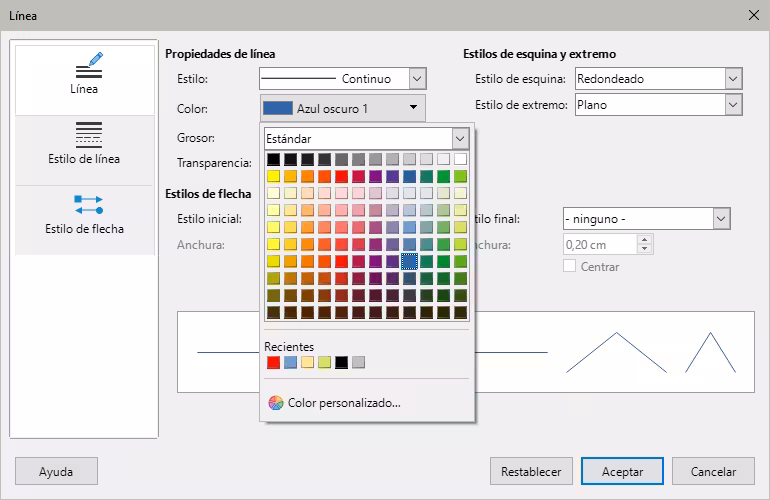Image resolution: width=770 pixels, height=500 pixels.
Task: Select blue in the second palette row
Action: 409,176
